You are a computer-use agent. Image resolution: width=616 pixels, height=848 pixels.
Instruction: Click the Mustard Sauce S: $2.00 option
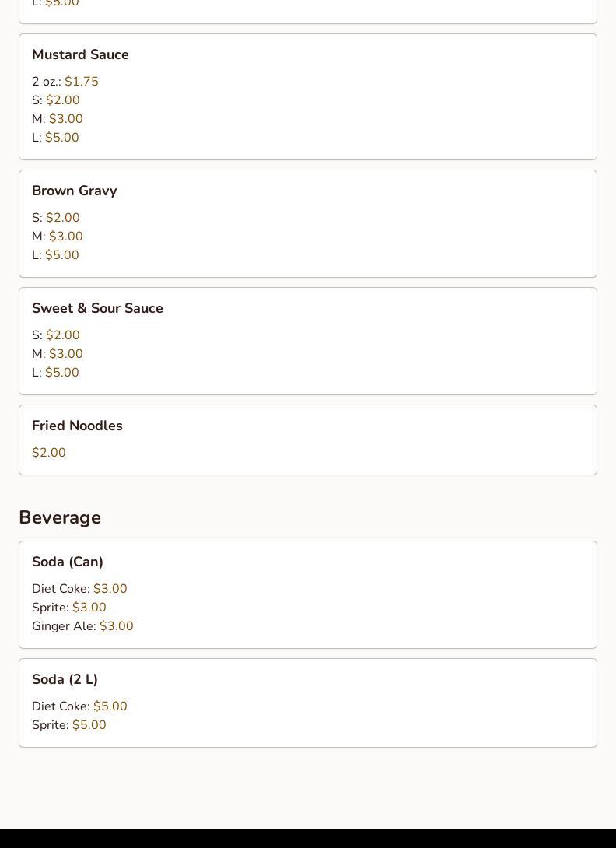[x=56, y=100]
